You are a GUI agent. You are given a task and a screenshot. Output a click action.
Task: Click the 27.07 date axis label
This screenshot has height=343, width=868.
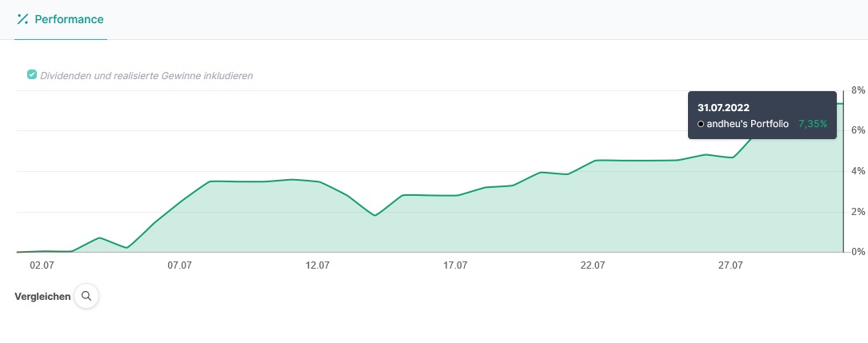(731, 265)
